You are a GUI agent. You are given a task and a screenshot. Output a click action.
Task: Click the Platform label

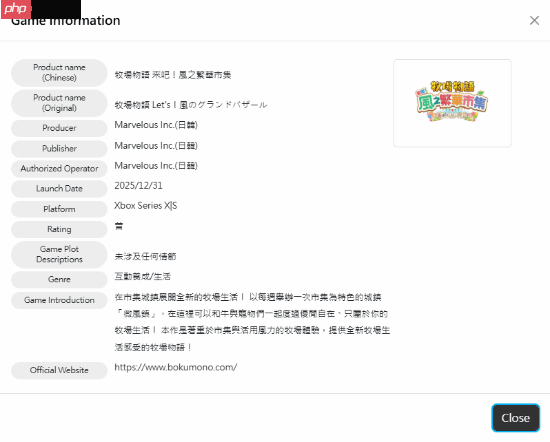point(59,209)
